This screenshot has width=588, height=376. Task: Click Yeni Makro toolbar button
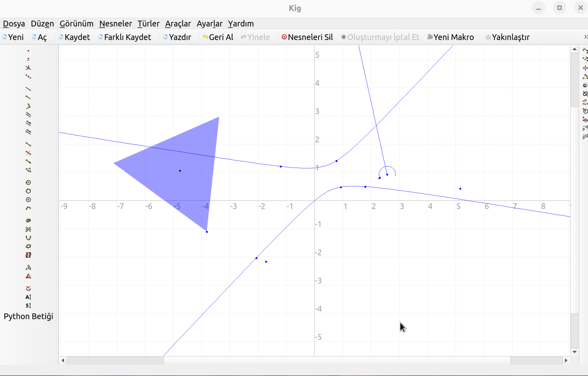pos(451,37)
